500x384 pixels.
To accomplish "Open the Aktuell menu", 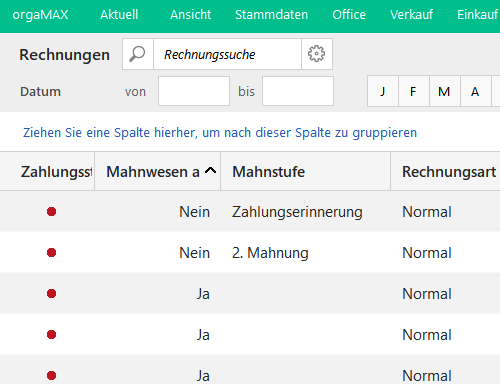I will 119,15.
